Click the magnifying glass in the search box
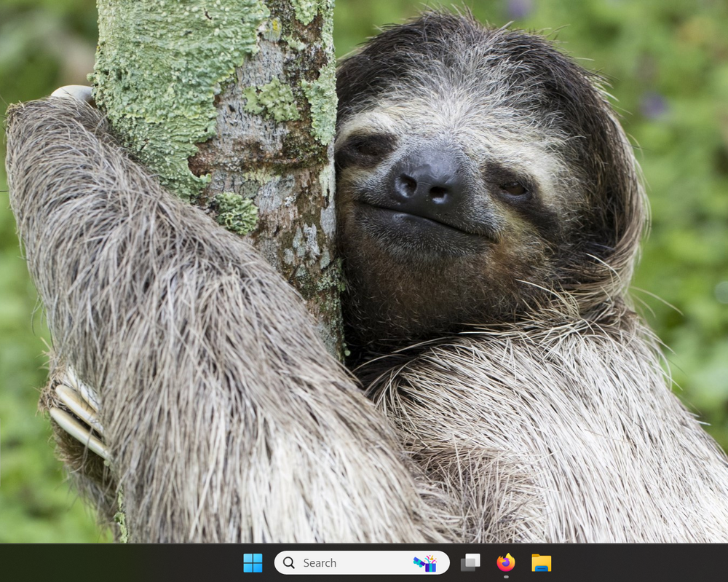The height and width of the screenshot is (582, 728). click(288, 562)
